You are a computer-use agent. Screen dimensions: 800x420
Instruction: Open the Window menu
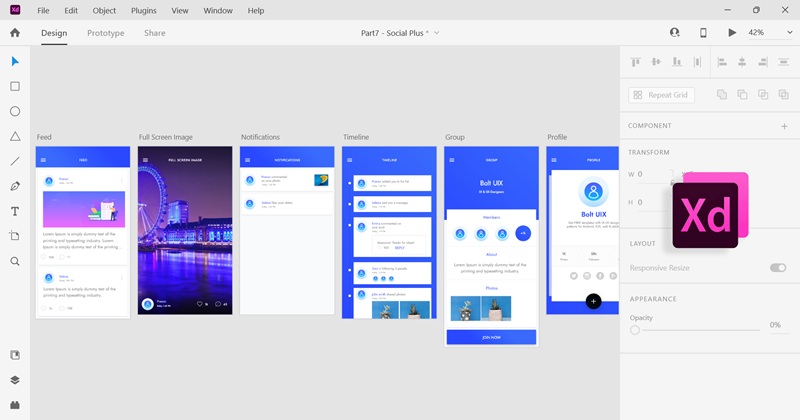(x=218, y=10)
